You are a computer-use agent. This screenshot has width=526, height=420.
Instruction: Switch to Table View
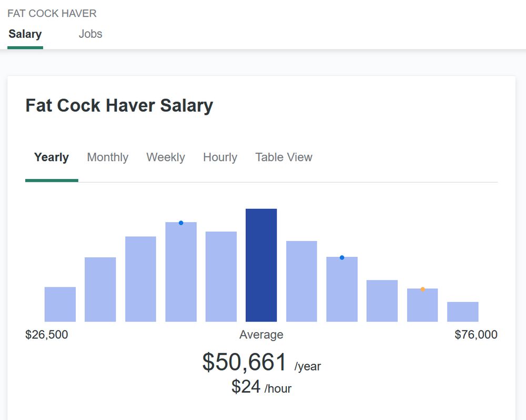[284, 157]
